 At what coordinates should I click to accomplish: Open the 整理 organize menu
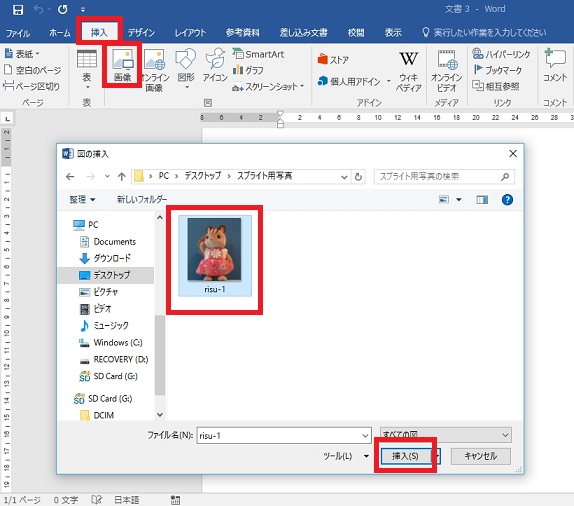point(82,200)
